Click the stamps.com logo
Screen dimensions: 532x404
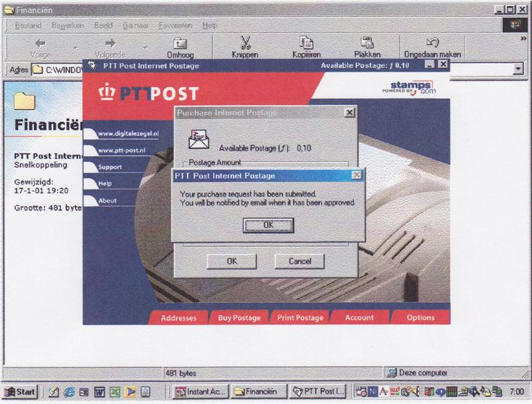pos(409,88)
